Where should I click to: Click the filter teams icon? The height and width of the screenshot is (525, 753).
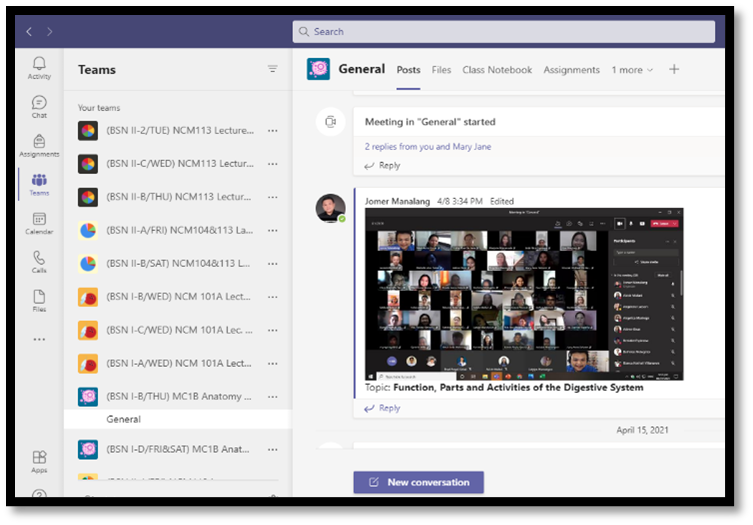coord(272,69)
